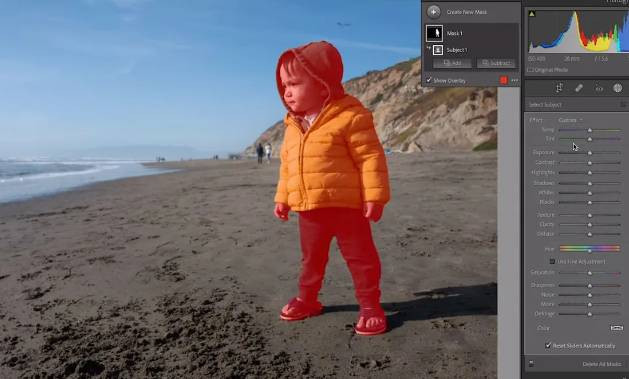Open the red overlay color swatch
629x379 pixels.
click(503, 80)
